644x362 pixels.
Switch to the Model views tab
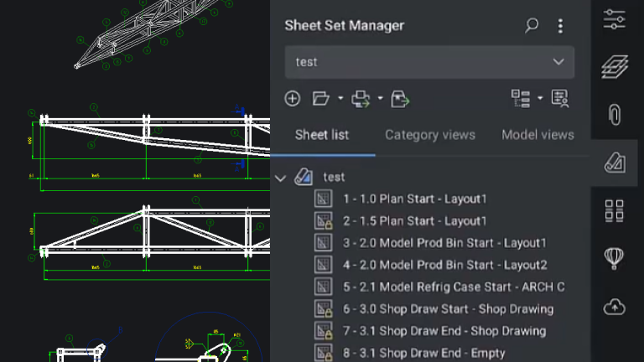[x=538, y=135]
